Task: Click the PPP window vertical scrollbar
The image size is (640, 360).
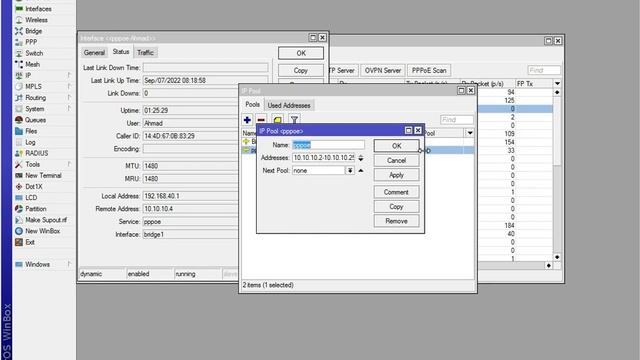Action: [557, 174]
